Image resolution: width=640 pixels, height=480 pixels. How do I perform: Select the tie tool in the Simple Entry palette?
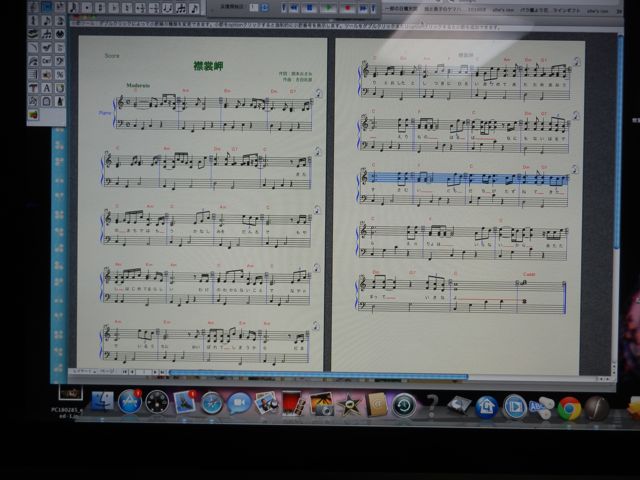[x=167, y=7]
